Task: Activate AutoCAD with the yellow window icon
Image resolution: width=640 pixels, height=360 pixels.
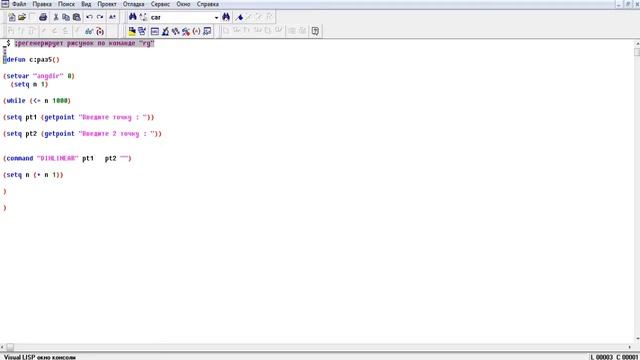Action: click(x=132, y=31)
